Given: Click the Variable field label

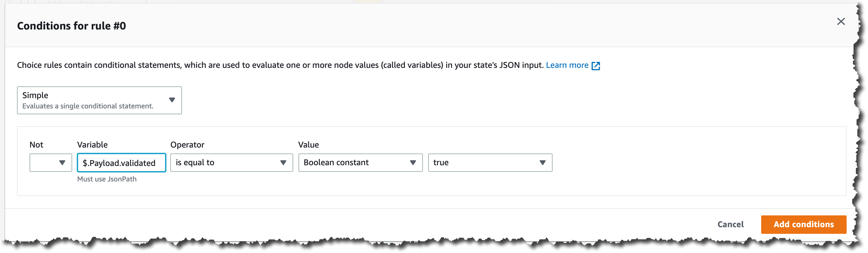Looking at the screenshot, I should click(x=92, y=145).
